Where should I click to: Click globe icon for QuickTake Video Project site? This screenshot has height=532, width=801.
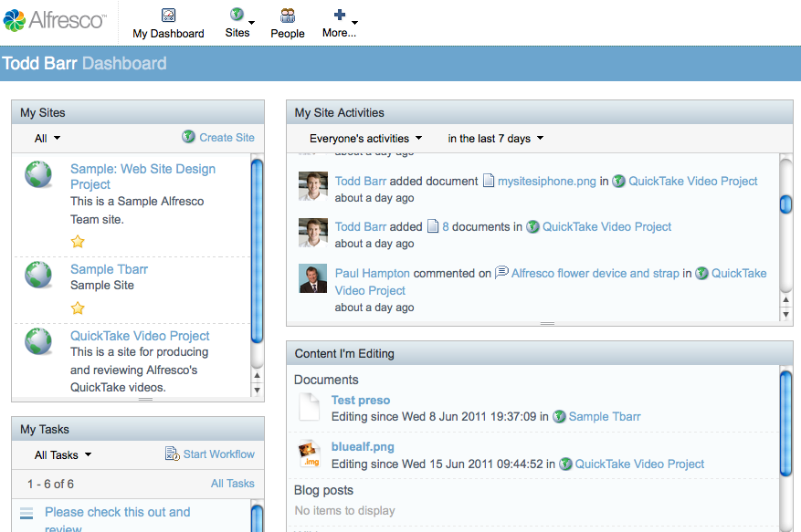click(38, 341)
